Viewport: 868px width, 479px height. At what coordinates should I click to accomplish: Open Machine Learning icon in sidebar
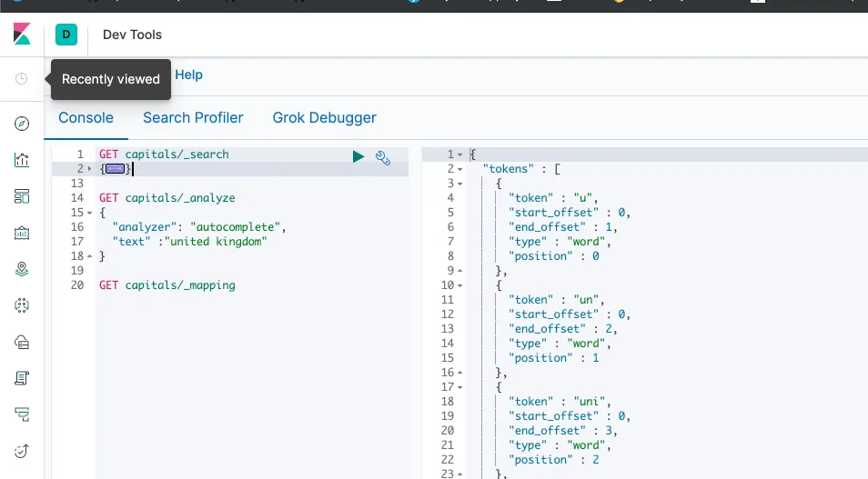[x=22, y=305]
